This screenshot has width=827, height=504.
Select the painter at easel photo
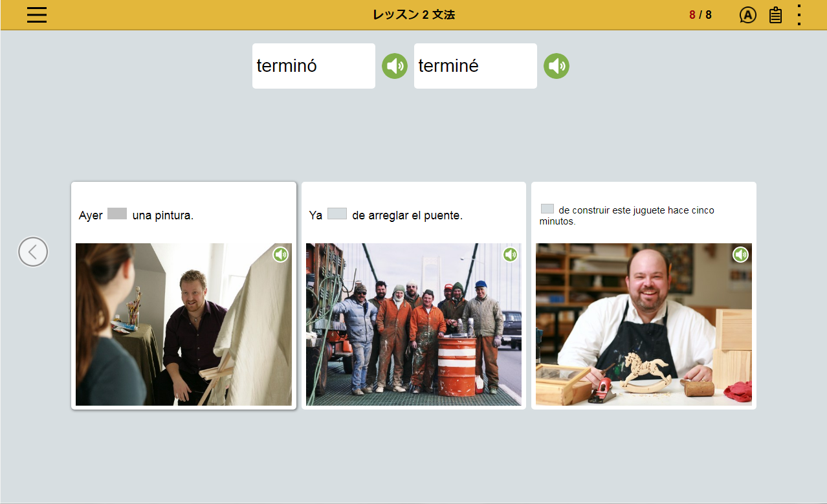pos(184,324)
